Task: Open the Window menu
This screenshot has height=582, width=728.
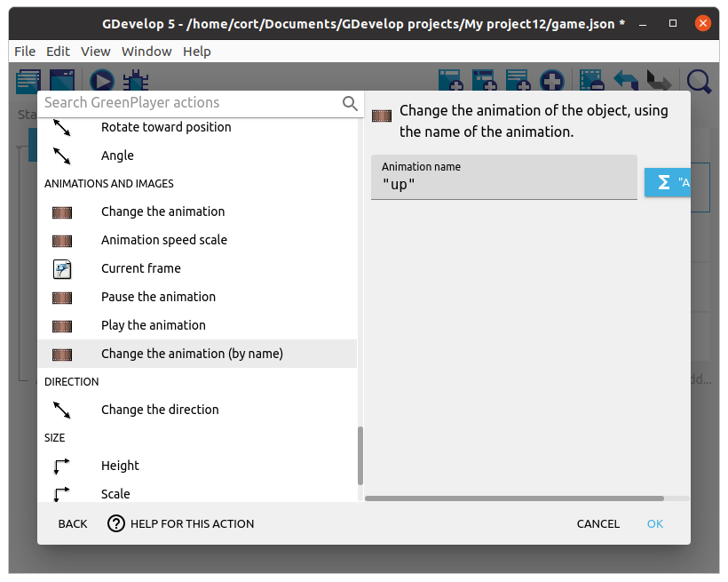Action: coord(146,52)
